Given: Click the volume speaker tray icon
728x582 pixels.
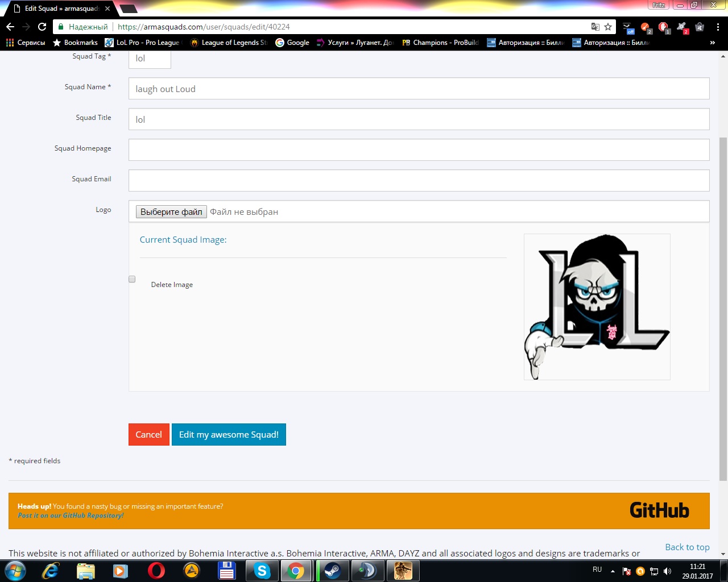Looking at the screenshot, I should [667, 571].
